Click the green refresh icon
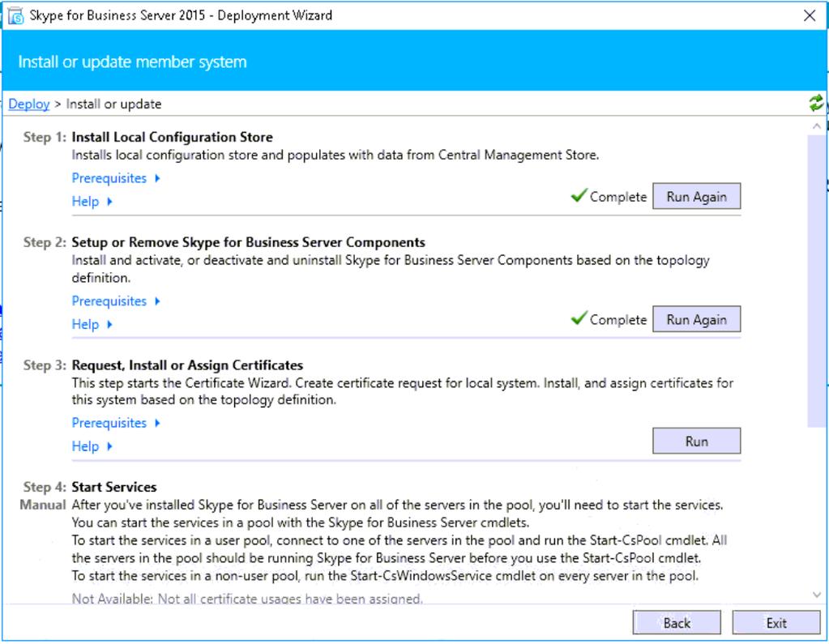The image size is (829, 644). (816, 103)
